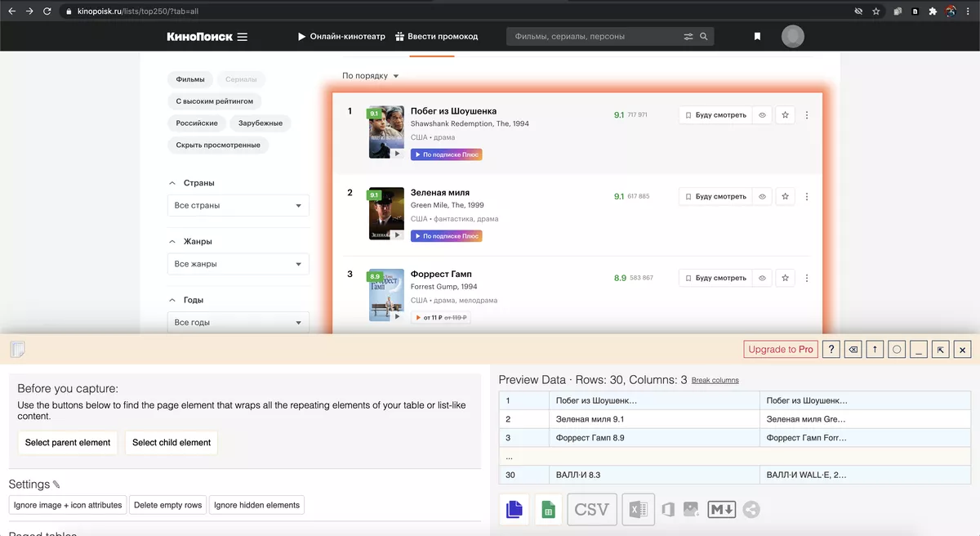Open Форрест Гамп poster thumbnail
The width and height of the screenshot is (980, 536).
(386, 296)
